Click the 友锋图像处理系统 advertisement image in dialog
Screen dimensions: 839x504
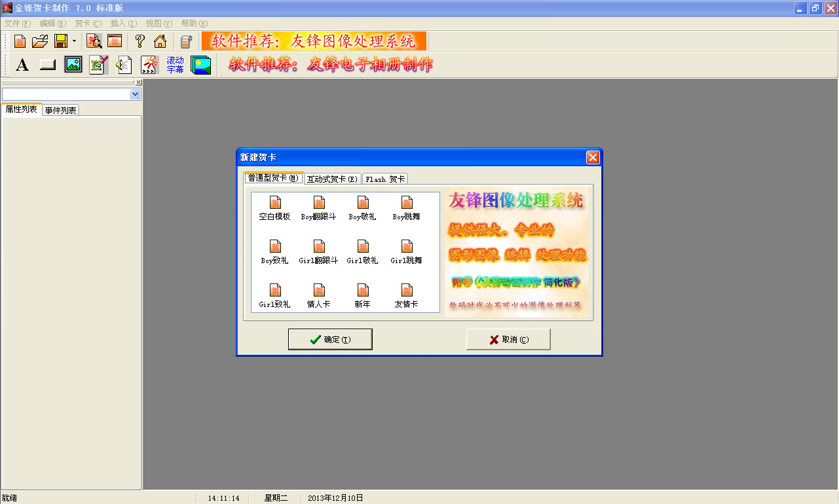coord(517,253)
